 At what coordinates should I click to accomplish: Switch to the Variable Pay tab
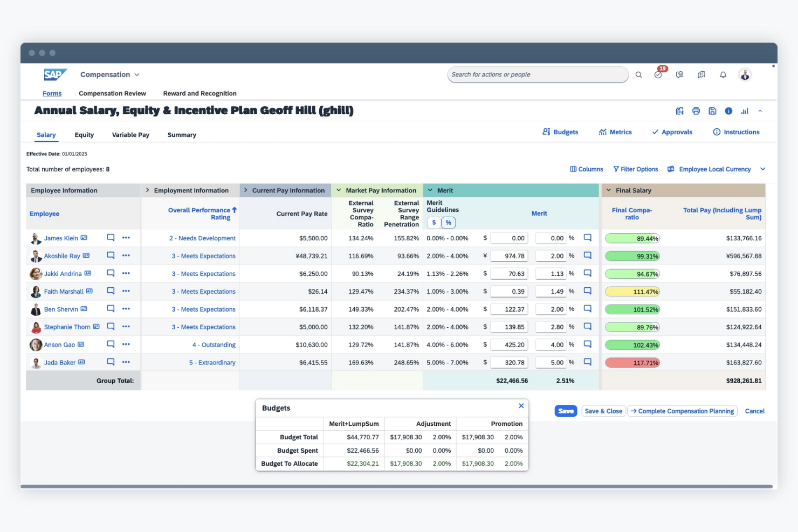(130, 135)
